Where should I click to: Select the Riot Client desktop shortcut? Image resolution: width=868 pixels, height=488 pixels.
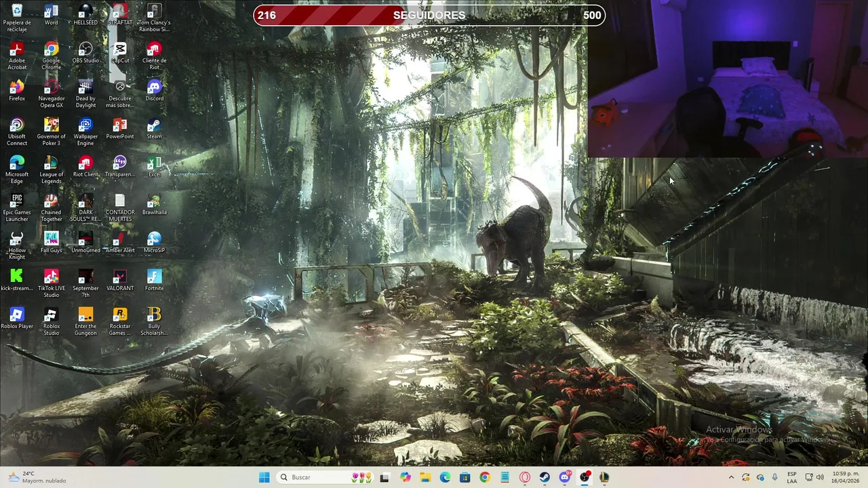(x=85, y=167)
